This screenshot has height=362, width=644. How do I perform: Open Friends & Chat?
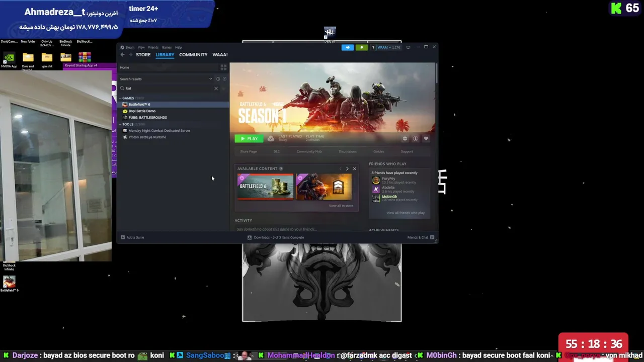point(421,237)
